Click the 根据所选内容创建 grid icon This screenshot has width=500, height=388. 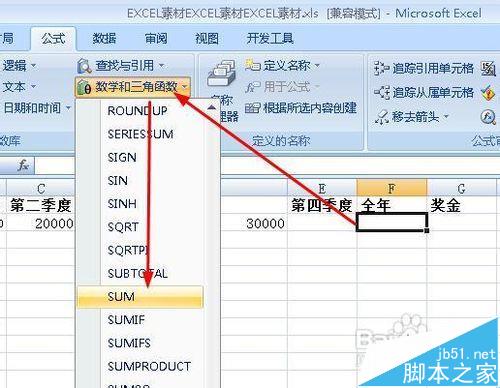252,108
